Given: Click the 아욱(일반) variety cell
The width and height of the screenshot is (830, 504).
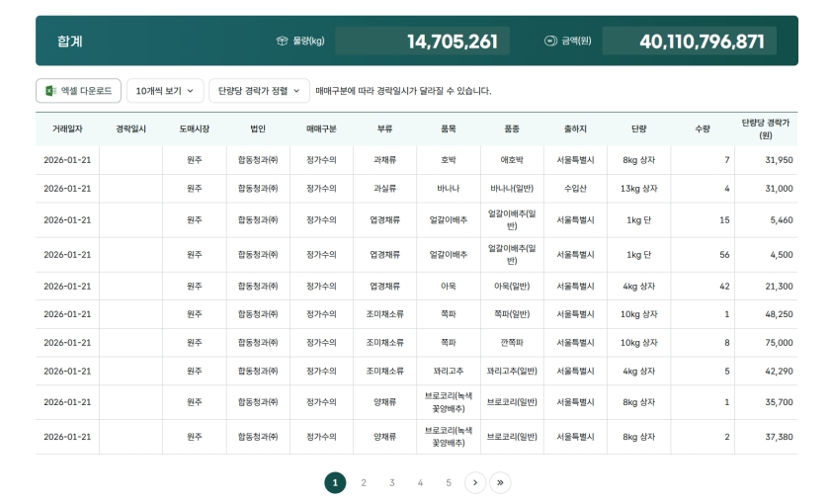Looking at the screenshot, I should (512, 287).
